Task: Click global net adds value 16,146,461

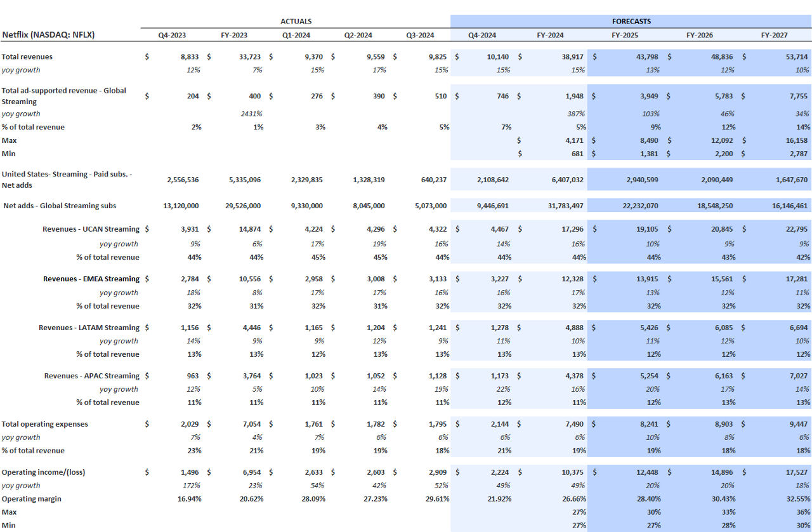Action: [789, 206]
